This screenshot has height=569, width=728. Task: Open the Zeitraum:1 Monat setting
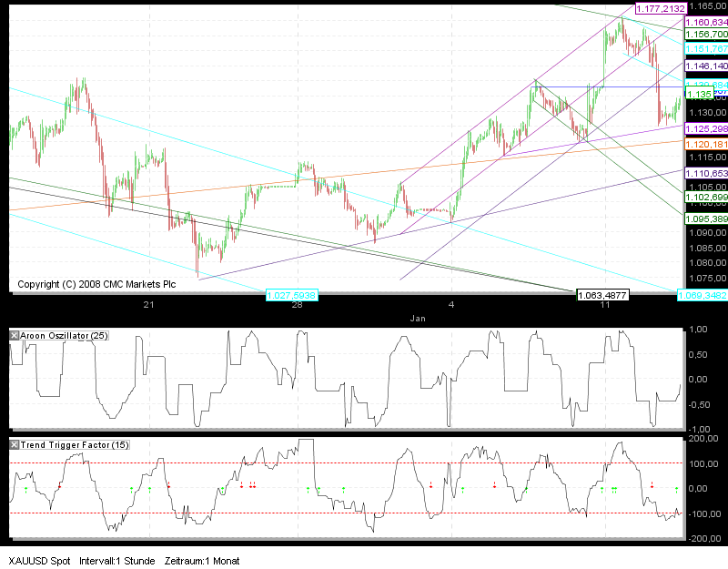202,562
